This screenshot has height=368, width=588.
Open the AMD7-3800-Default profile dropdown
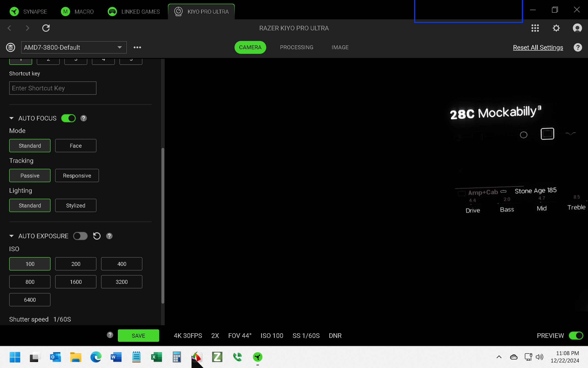tap(74, 47)
